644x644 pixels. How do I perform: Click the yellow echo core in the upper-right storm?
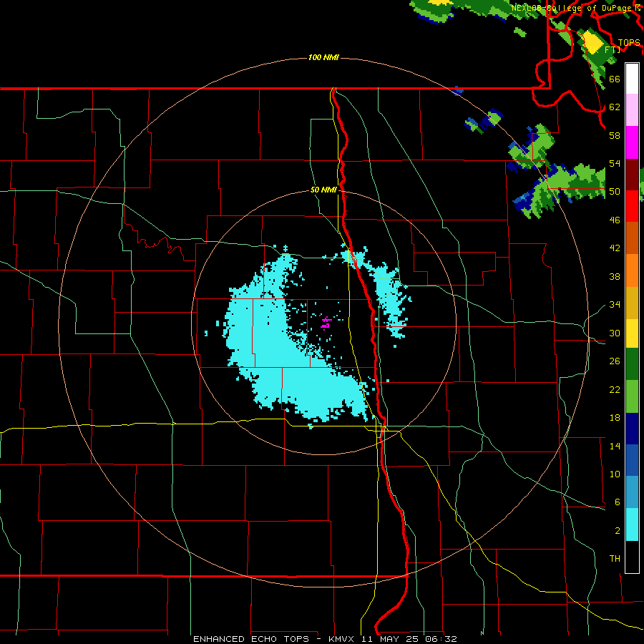[x=593, y=42]
